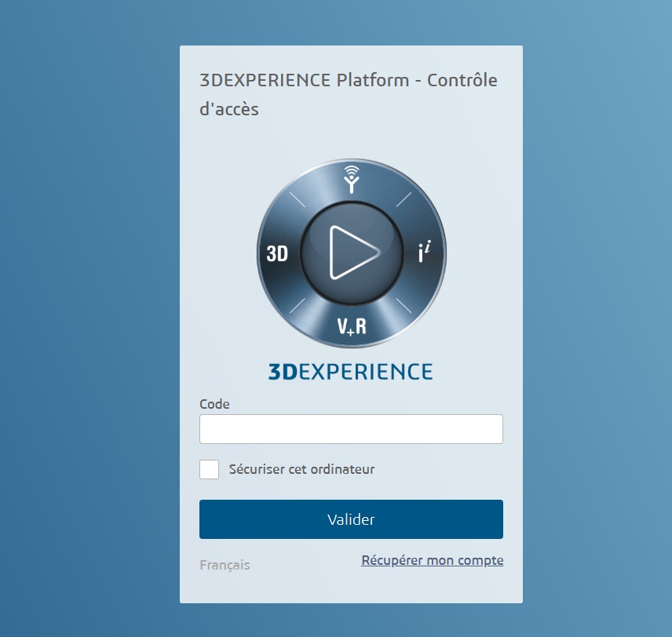Click the 'Sécuriser cet ordinateur' label text
Image resolution: width=672 pixels, height=637 pixels.
point(301,469)
